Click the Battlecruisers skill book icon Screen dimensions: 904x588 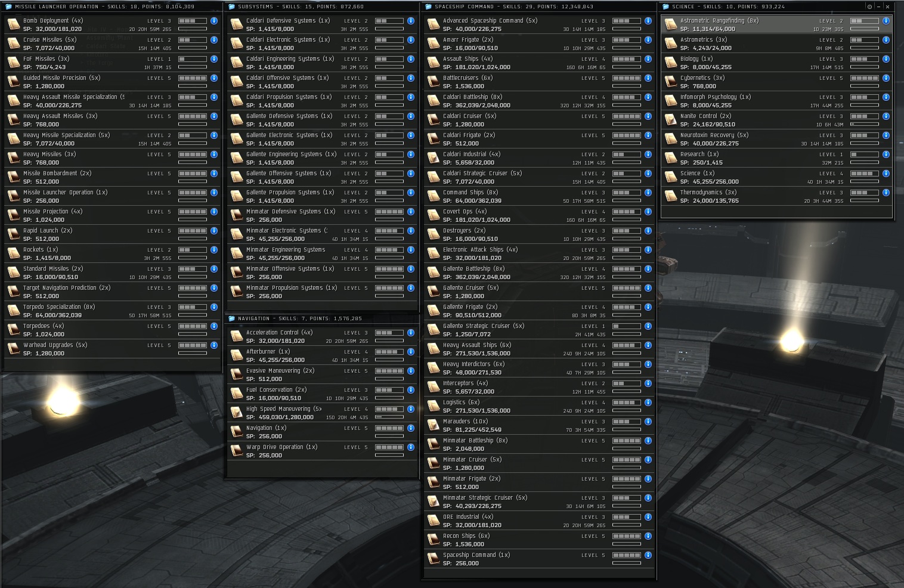click(x=434, y=82)
